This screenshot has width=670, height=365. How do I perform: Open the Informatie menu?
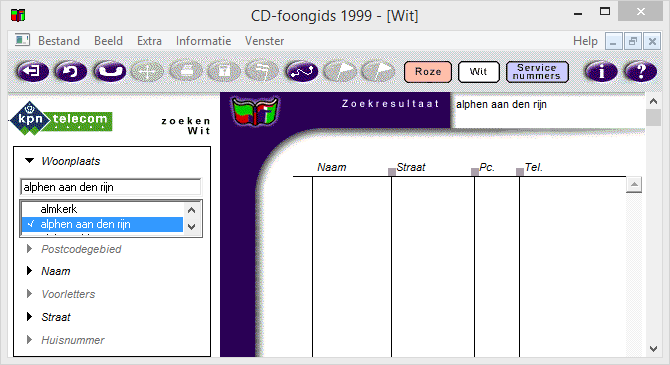[x=203, y=41]
